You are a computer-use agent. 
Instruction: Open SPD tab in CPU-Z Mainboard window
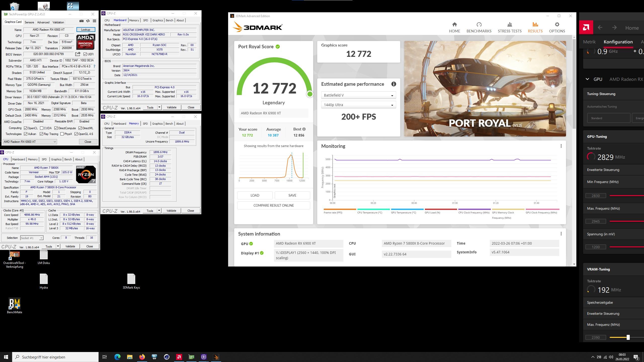[145, 20]
